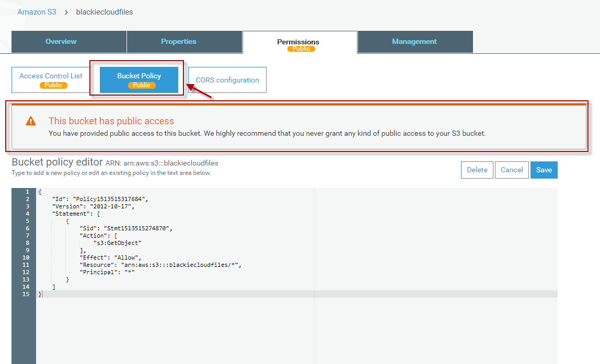Viewport: 600px width, 364px height.
Task: Click Public badge under Access Control List
Action: pyautogui.click(x=53, y=85)
